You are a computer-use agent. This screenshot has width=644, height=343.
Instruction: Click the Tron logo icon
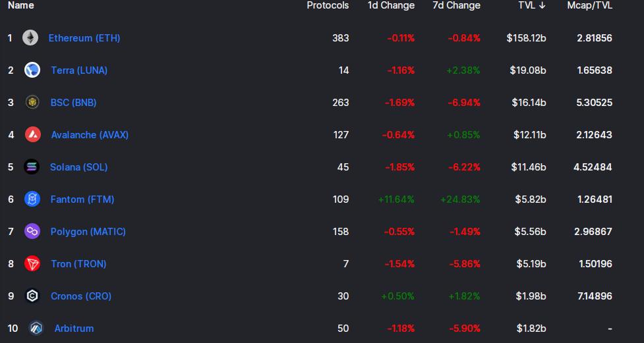tap(32, 264)
